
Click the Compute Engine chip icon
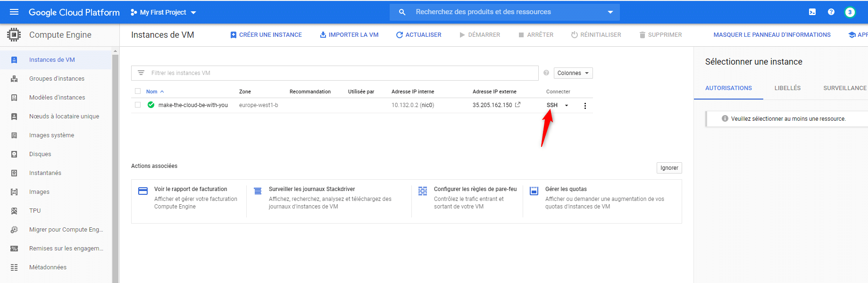(x=14, y=35)
